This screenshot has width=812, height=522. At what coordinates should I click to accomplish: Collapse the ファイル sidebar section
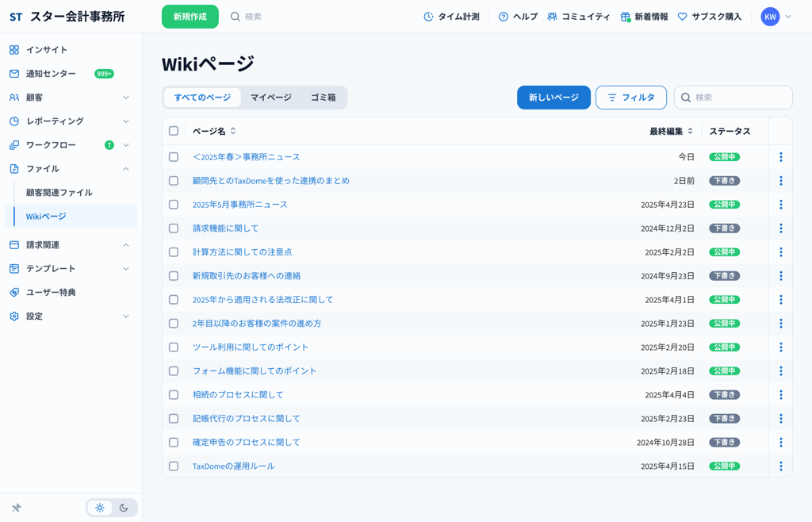pos(125,169)
